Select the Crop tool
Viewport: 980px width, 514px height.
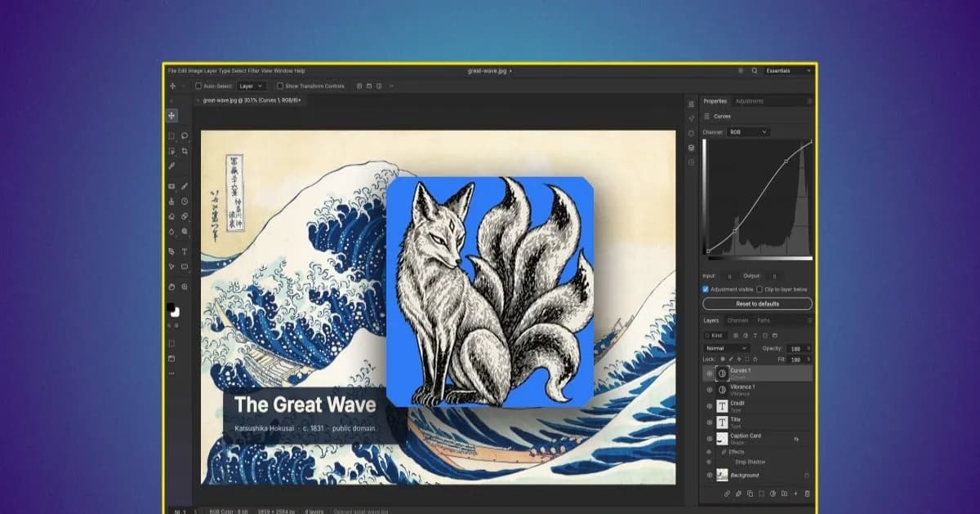[185, 151]
